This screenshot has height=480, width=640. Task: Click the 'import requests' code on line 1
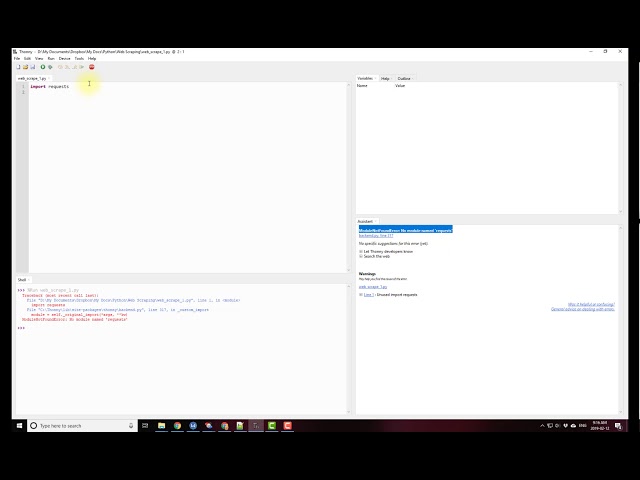[x=49, y=87]
